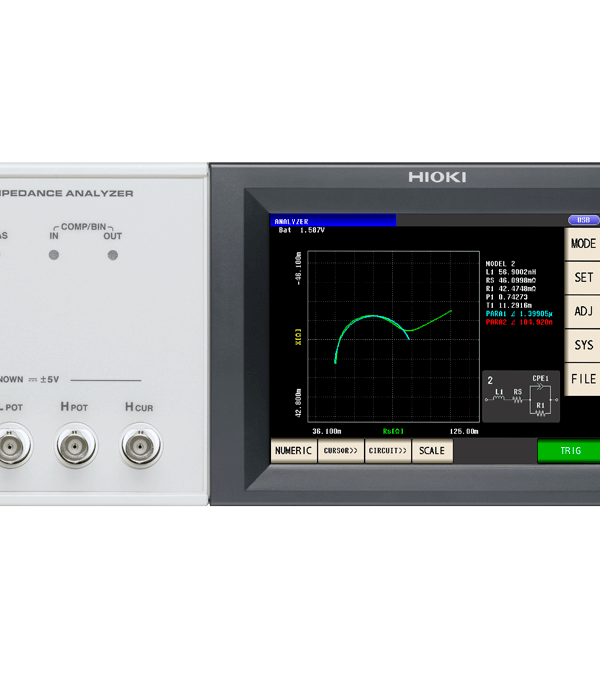Tap the red PARA2 value line
The height and width of the screenshot is (694, 600).
pyautogui.click(x=519, y=322)
